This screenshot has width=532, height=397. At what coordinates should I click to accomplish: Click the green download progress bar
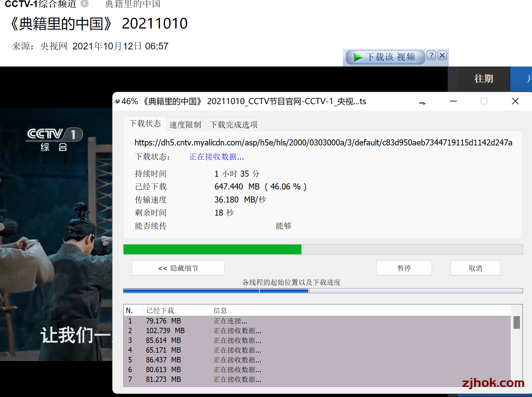323,249
